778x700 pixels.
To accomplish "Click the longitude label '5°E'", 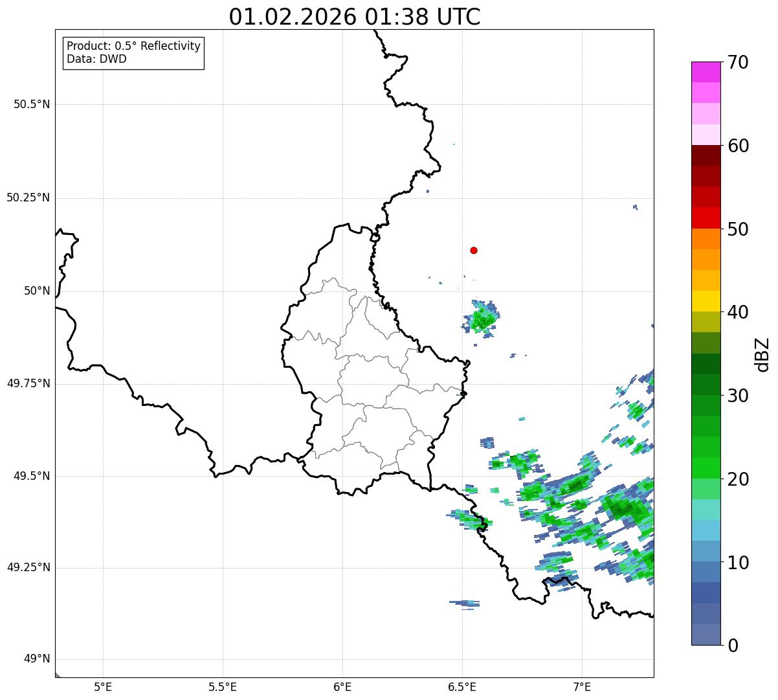I will point(103,687).
